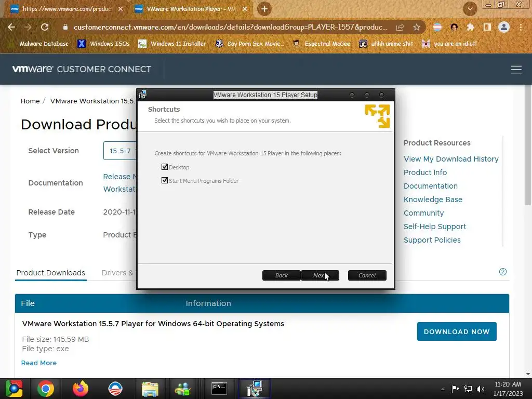
Task: Open the extensions puzzle icon
Action: click(470, 27)
